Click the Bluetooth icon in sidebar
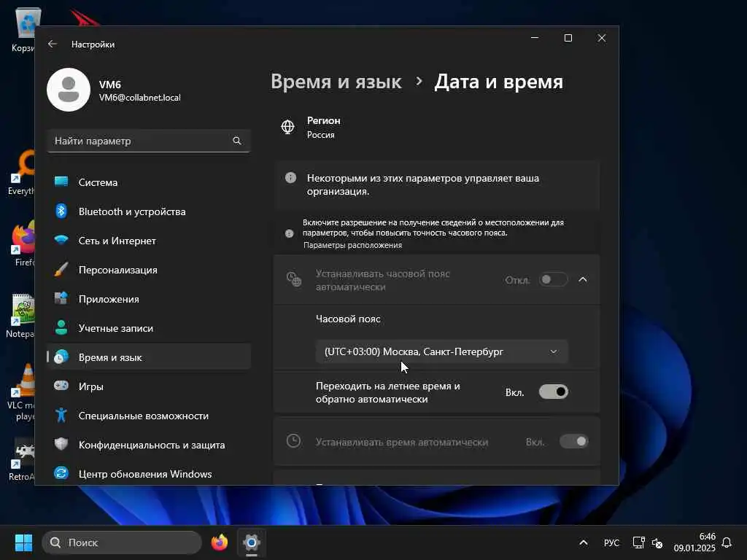Screen dimensions: 747x560 click(x=61, y=211)
